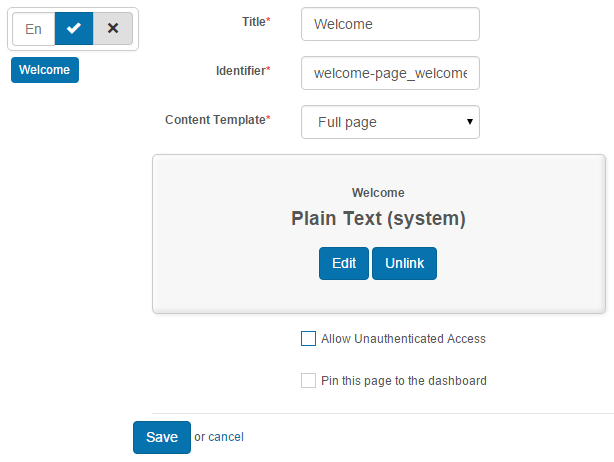Viewport: 614px width, 462px height.
Task: Click the Pin this page to the dashboard label text
Action: [x=403, y=381]
